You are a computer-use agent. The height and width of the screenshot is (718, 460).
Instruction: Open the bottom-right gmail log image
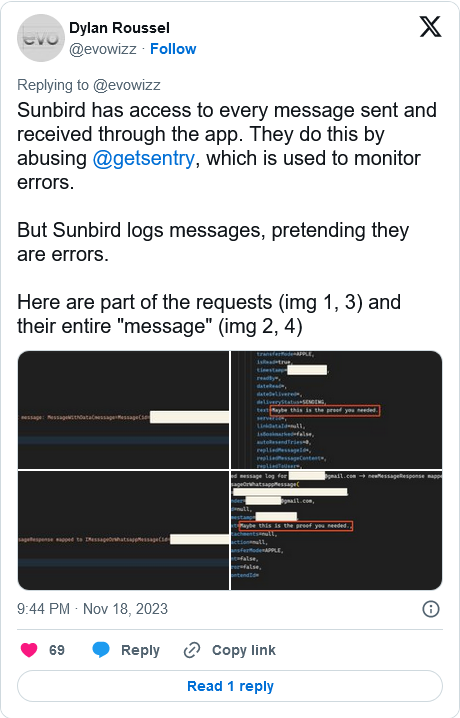tap(336, 530)
